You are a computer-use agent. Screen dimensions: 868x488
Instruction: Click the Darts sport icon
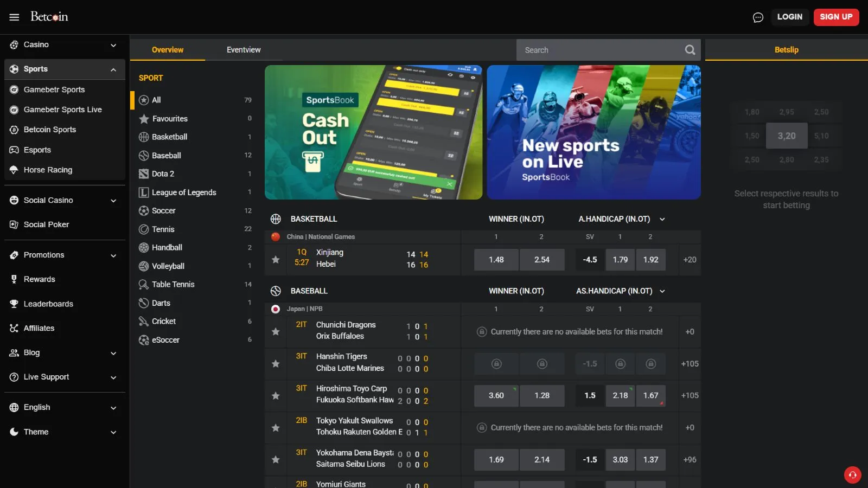(x=144, y=303)
